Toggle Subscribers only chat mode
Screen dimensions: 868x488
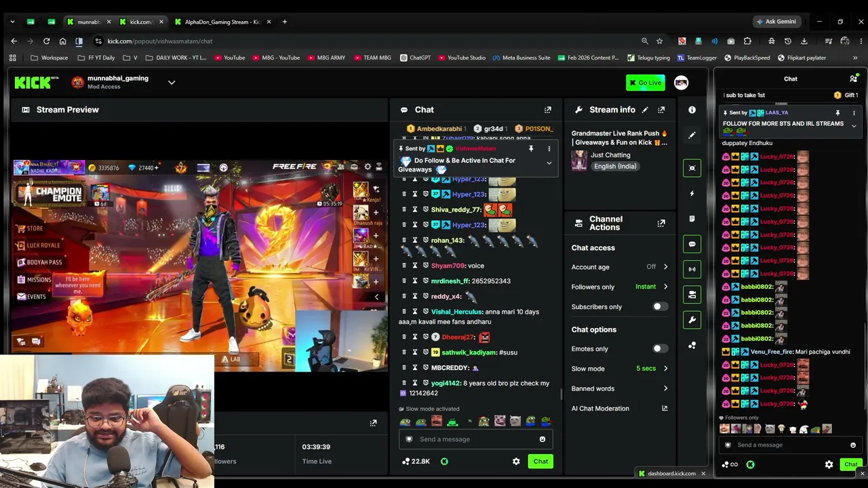[x=660, y=307]
